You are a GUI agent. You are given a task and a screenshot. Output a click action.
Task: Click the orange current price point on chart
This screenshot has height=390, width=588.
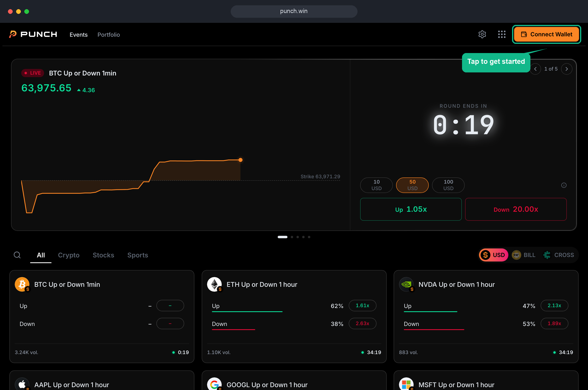coord(241,160)
